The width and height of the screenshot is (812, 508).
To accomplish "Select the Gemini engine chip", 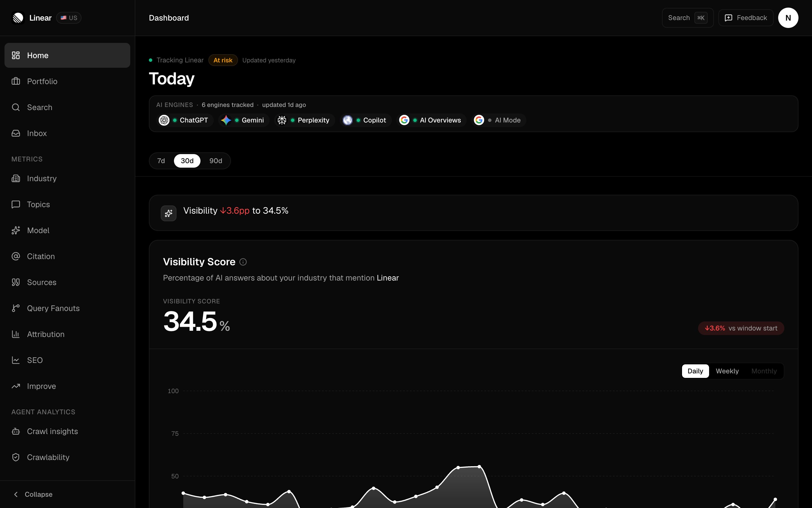I will 244,120.
